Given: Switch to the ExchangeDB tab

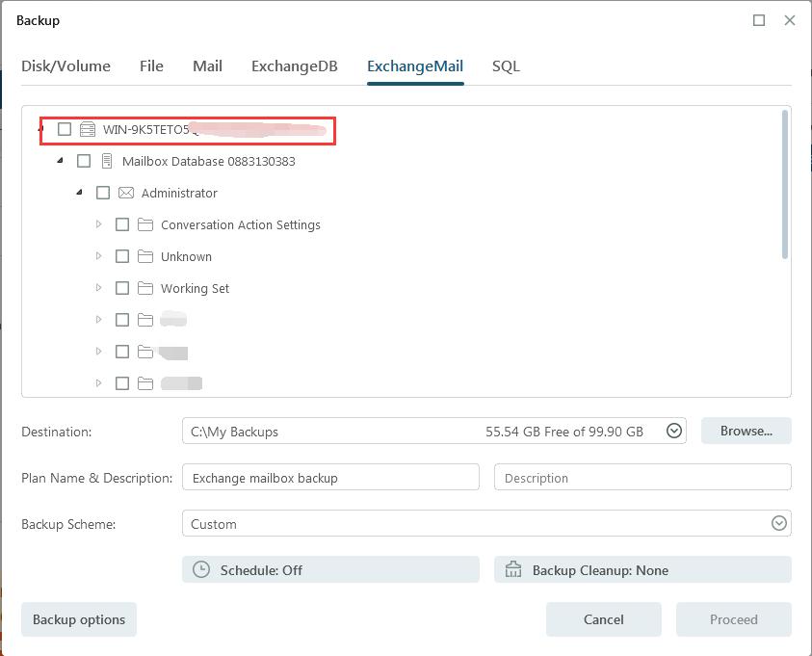Looking at the screenshot, I should point(294,66).
